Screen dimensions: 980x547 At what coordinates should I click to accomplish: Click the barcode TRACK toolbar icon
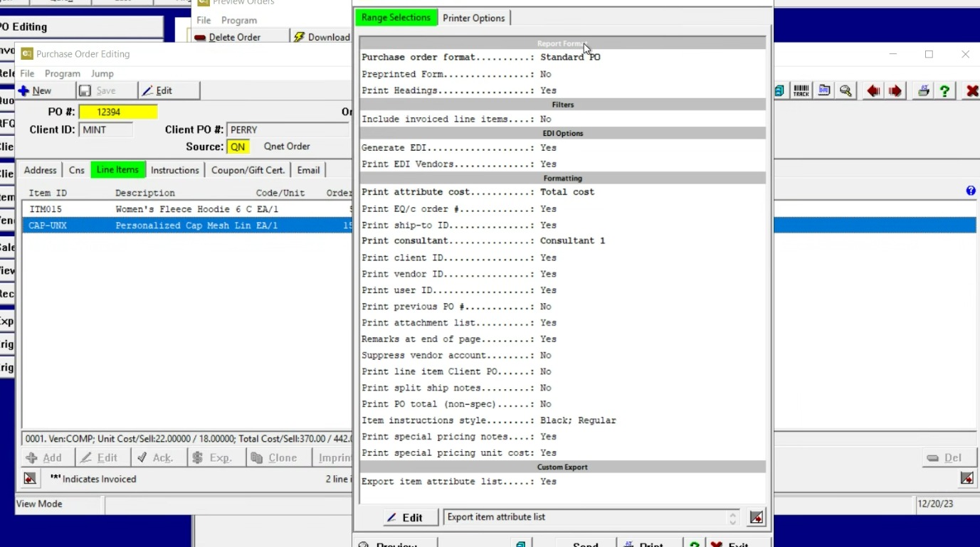801,91
